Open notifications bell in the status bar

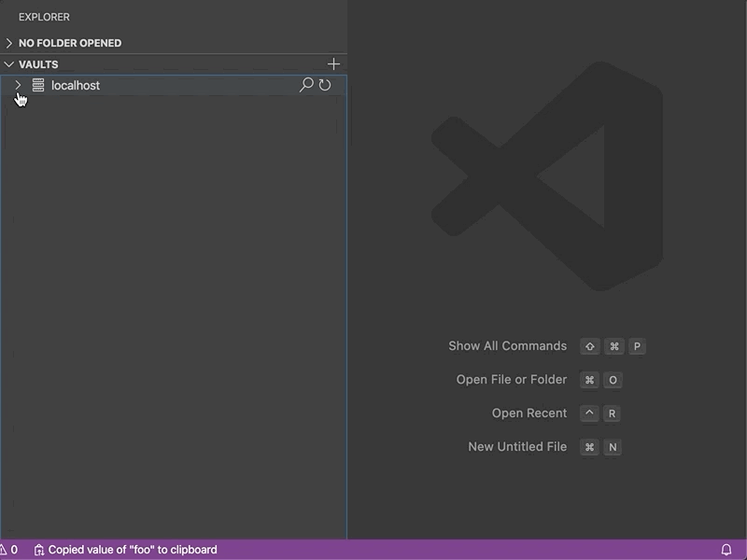tap(726, 550)
